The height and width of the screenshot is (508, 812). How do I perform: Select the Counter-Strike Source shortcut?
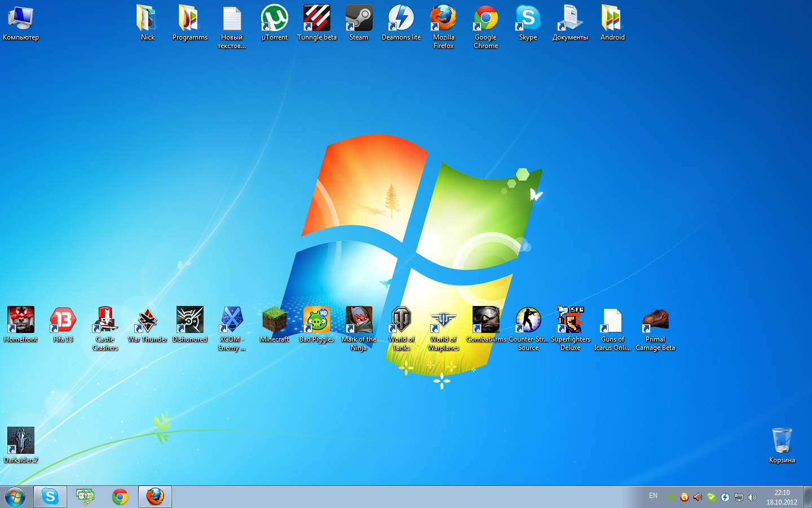(x=528, y=329)
